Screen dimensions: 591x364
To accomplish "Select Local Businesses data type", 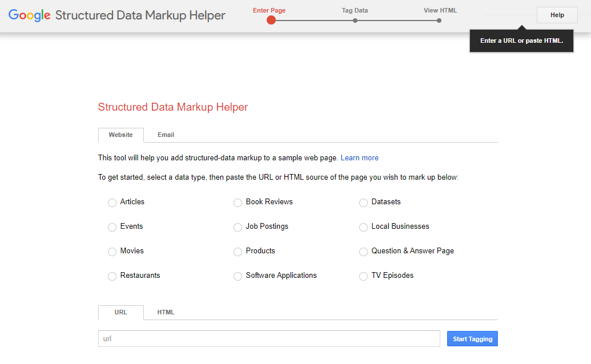I will click(363, 227).
